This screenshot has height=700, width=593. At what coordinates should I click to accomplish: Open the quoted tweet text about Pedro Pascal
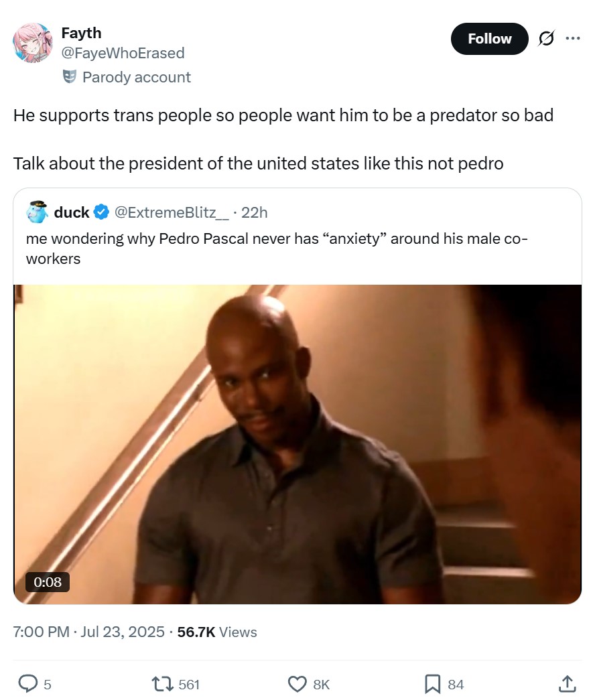coord(277,249)
